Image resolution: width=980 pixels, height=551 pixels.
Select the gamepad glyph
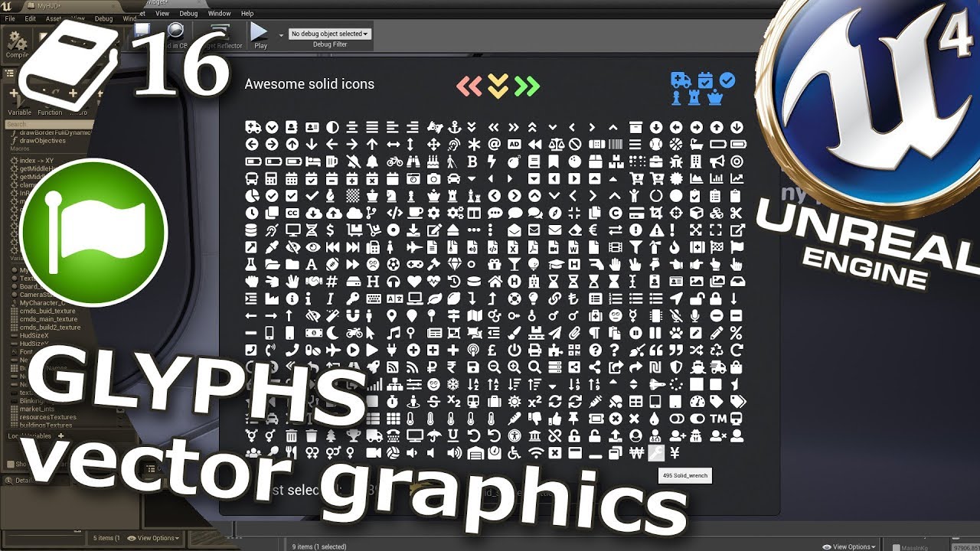point(414,264)
